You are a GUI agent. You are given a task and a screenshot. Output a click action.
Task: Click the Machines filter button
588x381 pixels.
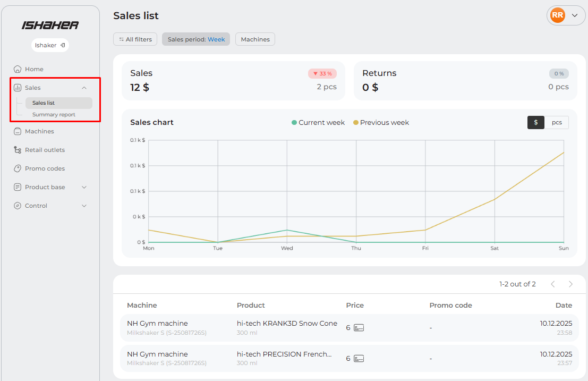click(255, 39)
